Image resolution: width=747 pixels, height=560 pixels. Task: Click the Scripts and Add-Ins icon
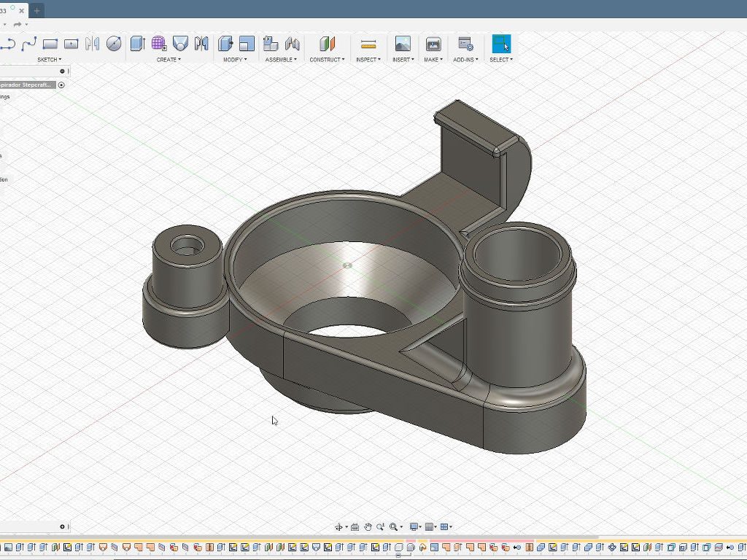click(x=465, y=44)
